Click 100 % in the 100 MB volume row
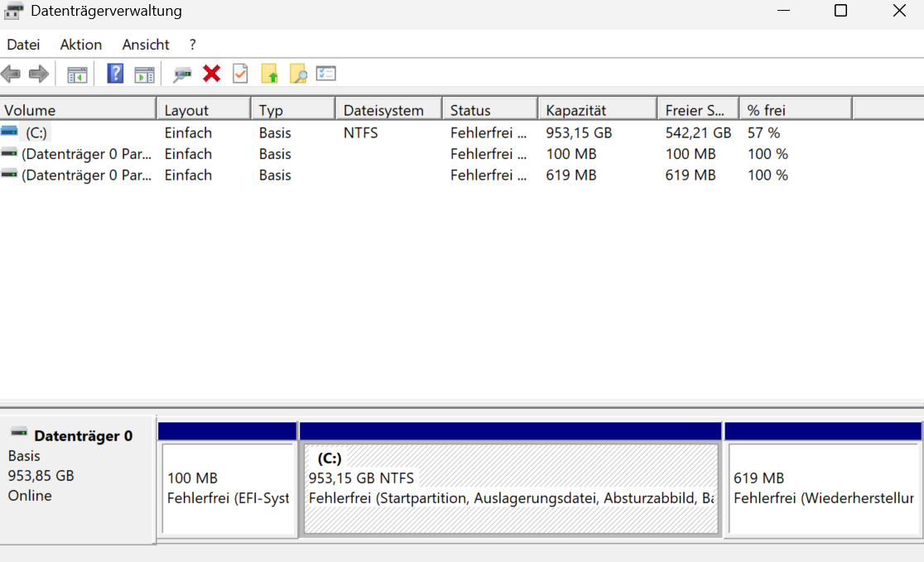The height and width of the screenshot is (562, 924). point(768,154)
